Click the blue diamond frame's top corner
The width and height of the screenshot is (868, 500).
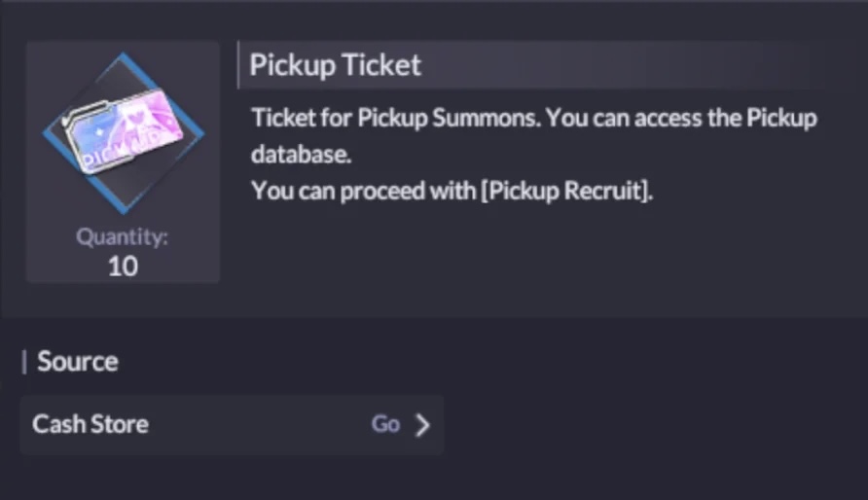pyautogui.click(x=124, y=55)
